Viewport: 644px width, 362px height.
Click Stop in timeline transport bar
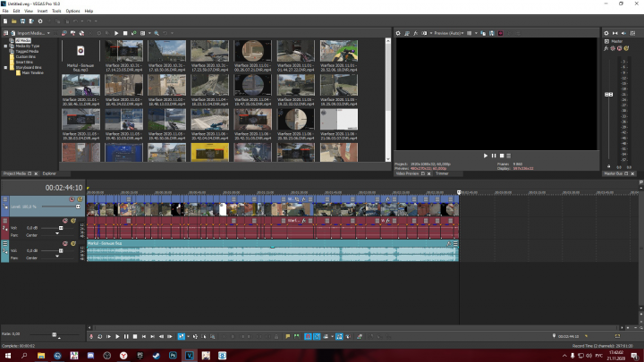135,337
